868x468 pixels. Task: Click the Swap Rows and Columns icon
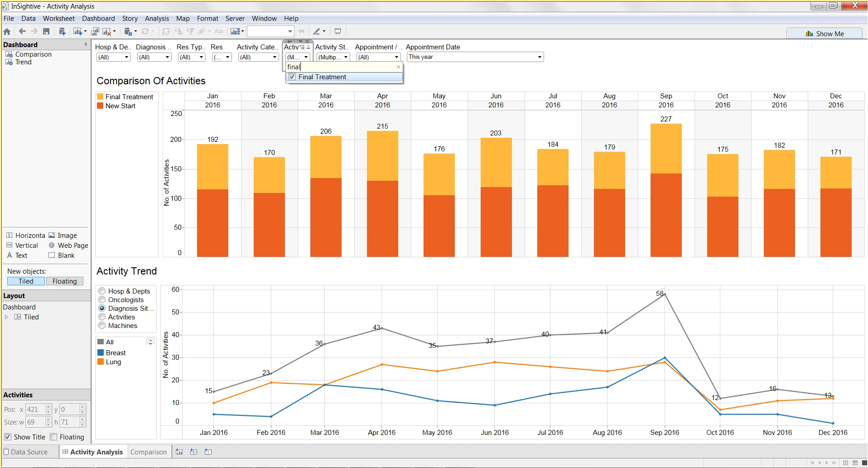pos(166,31)
